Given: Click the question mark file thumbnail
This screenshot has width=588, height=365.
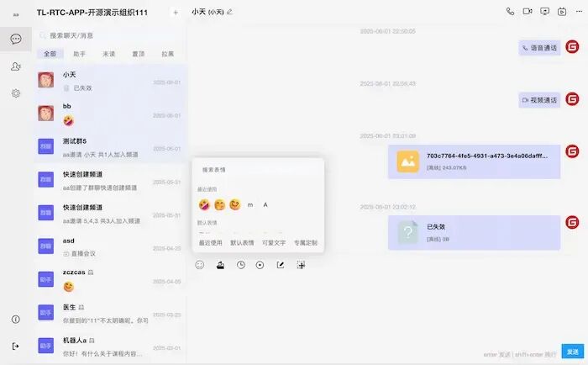Looking at the screenshot, I should click(x=407, y=232).
